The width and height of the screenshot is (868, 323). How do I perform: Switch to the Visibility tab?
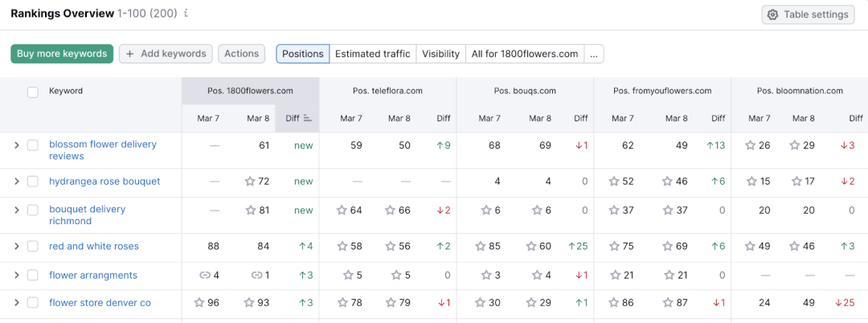pos(440,54)
